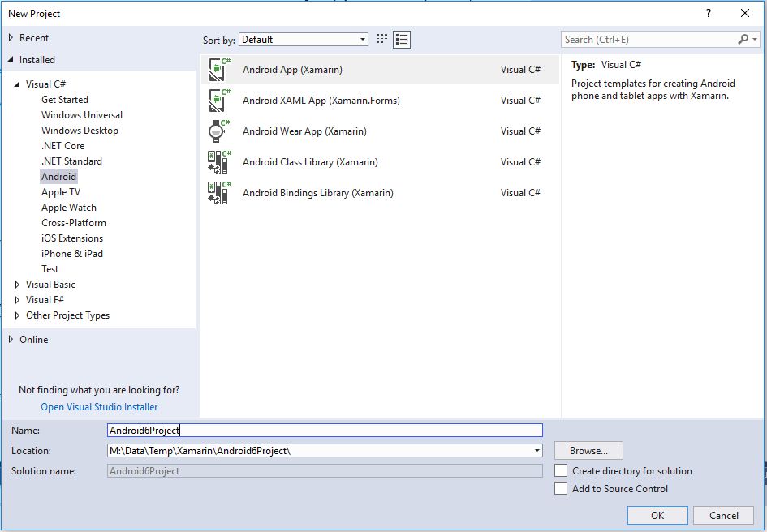Click the search magnifier icon

(743, 39)
